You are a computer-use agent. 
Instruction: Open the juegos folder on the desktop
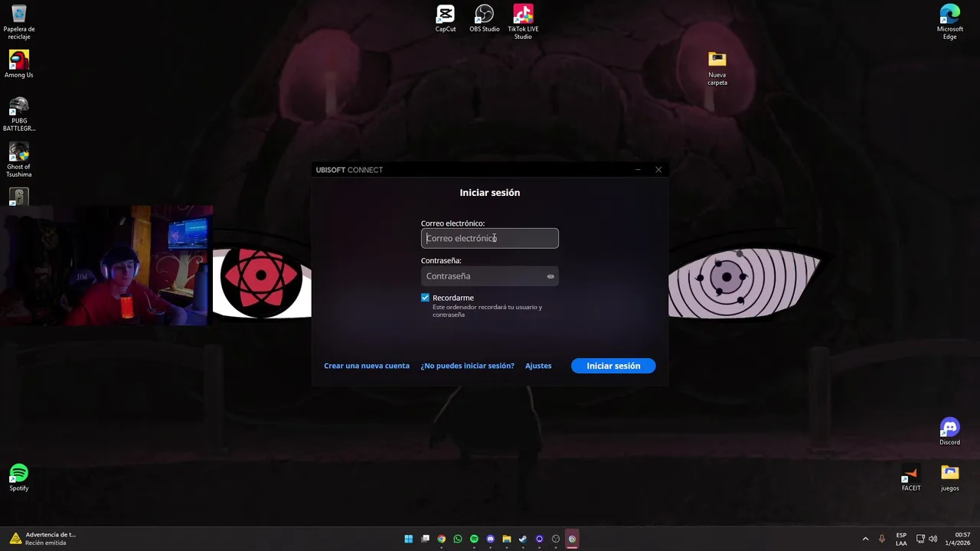(x=950, y=478)
